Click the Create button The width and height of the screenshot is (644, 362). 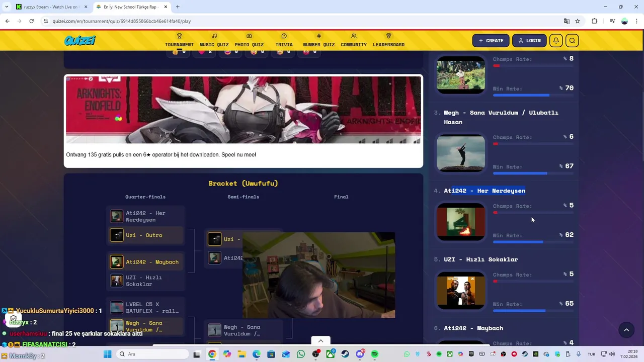point(491,41)
